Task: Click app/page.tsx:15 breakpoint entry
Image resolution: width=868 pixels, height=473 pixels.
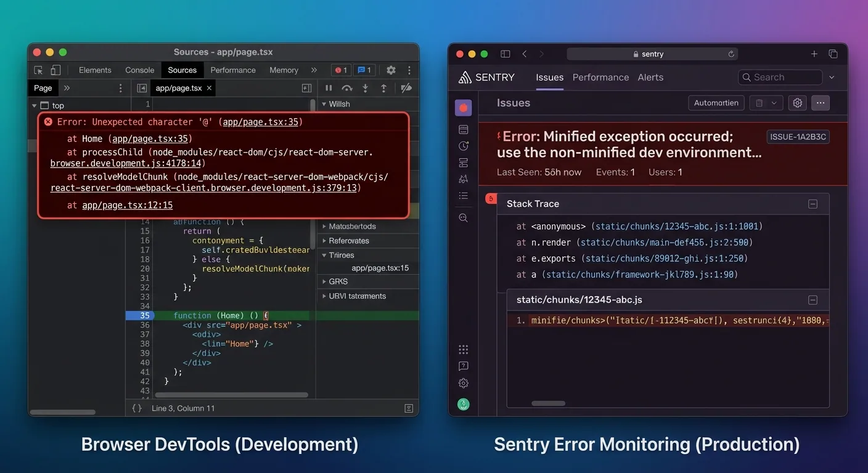Action: coord(380,268)
